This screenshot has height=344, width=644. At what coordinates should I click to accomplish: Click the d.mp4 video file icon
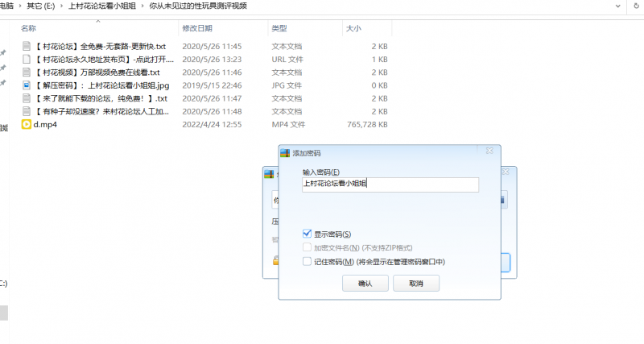26,124
